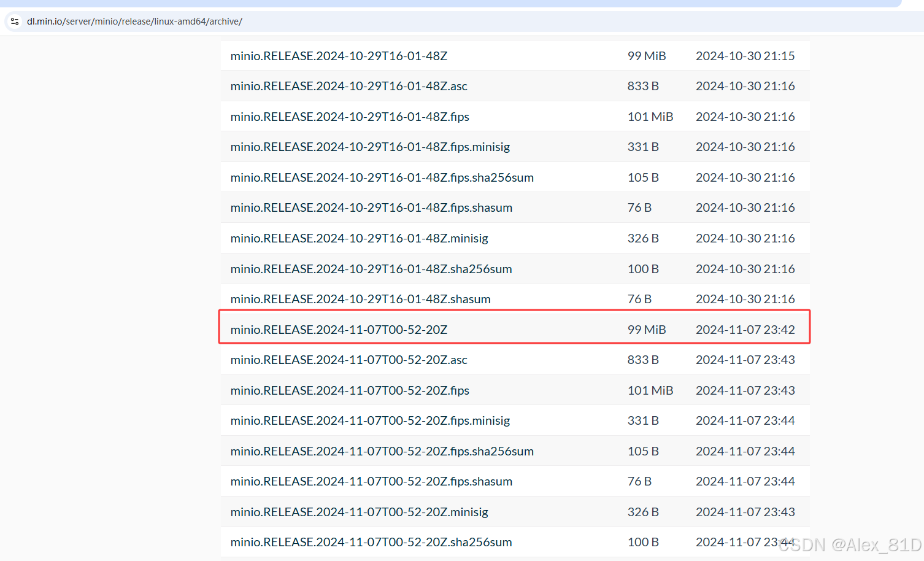The width and height of the screenshot is (924, 561).
Task: Open minio.RELEASE.2024-11-07T00-52-20Z.minisig
Action: (360, 512)
